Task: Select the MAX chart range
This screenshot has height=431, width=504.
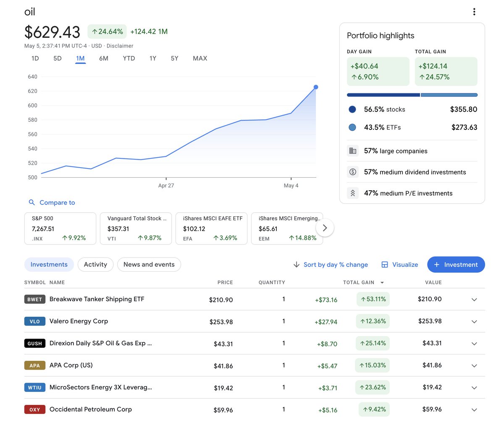Action: [200, 58]
